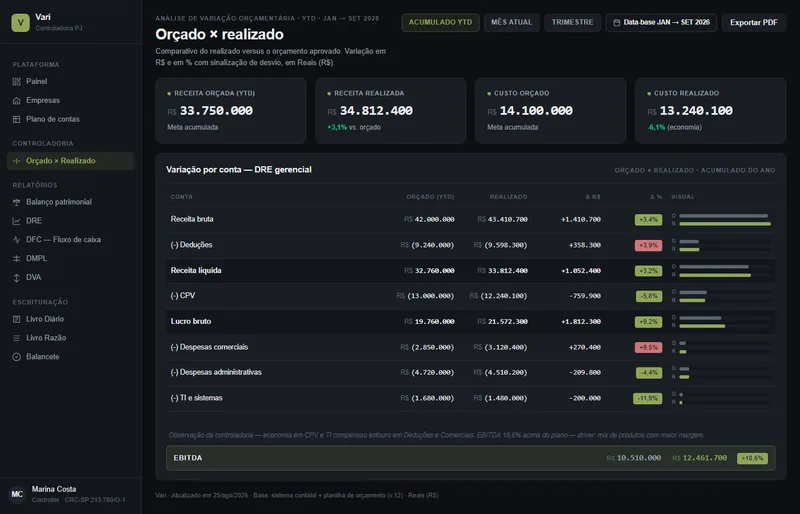Go to the DMPL report

(x=70, y=259)
